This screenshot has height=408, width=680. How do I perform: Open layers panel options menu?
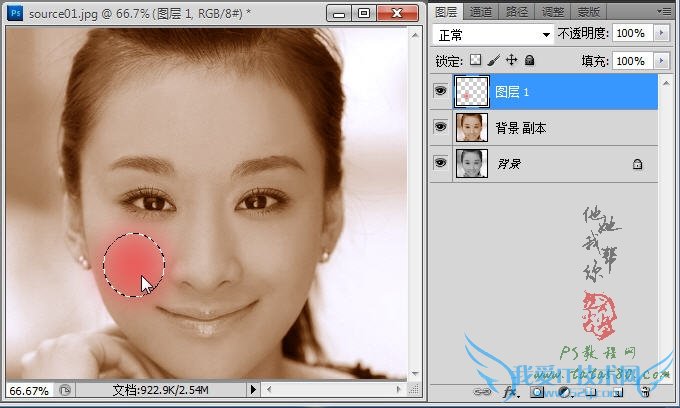point(664,12)
